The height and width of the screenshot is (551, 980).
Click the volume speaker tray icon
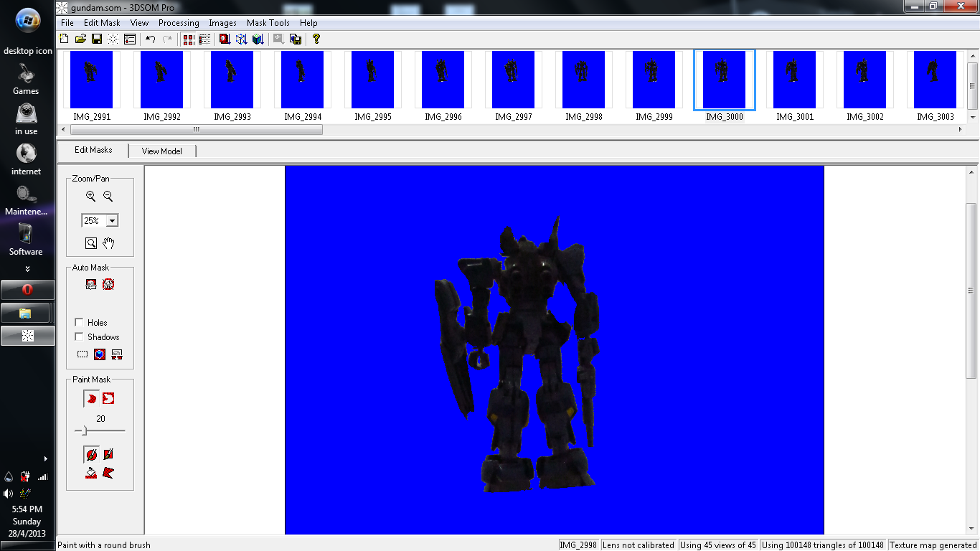coord(9,493)
